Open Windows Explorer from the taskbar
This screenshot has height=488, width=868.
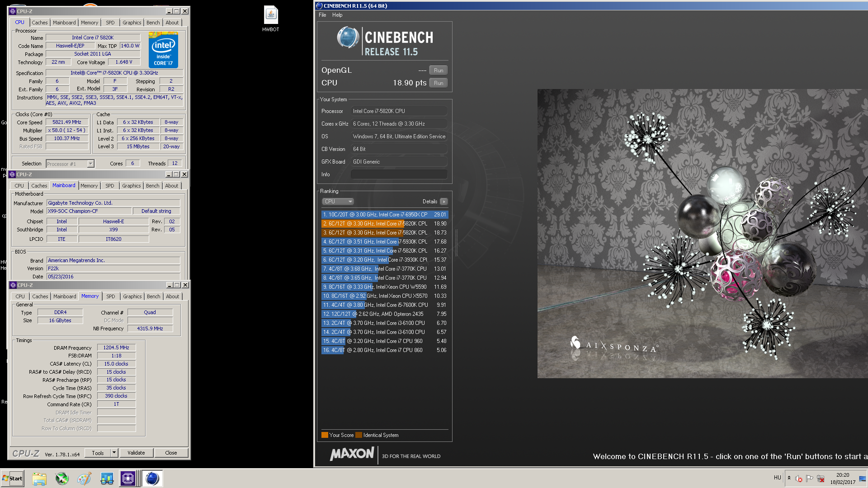click(39, 479)
